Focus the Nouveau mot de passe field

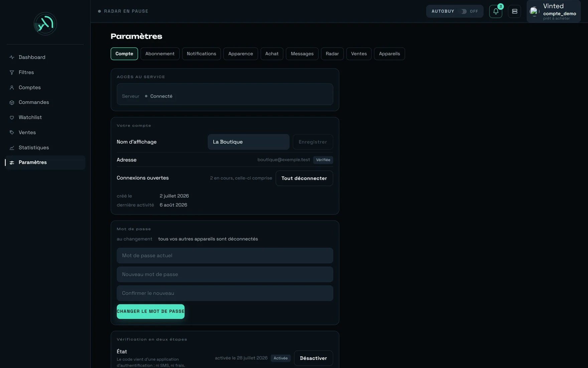(x=225, y=274)
